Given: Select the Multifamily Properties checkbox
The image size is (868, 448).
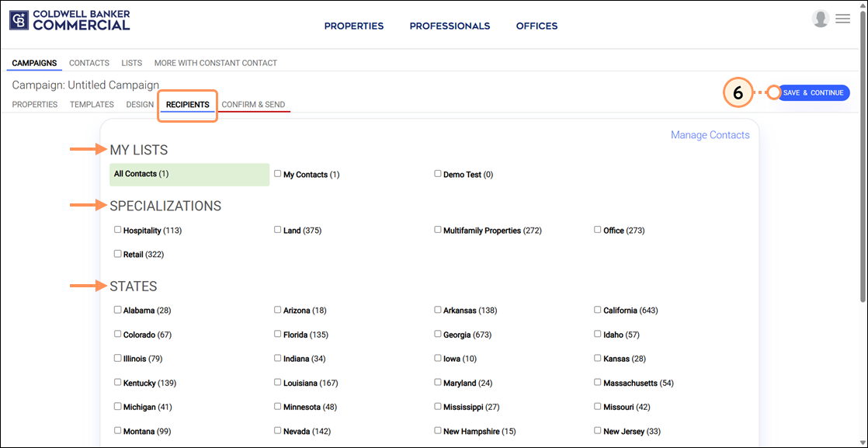Looking at the screenshot, I should [438, 229].
